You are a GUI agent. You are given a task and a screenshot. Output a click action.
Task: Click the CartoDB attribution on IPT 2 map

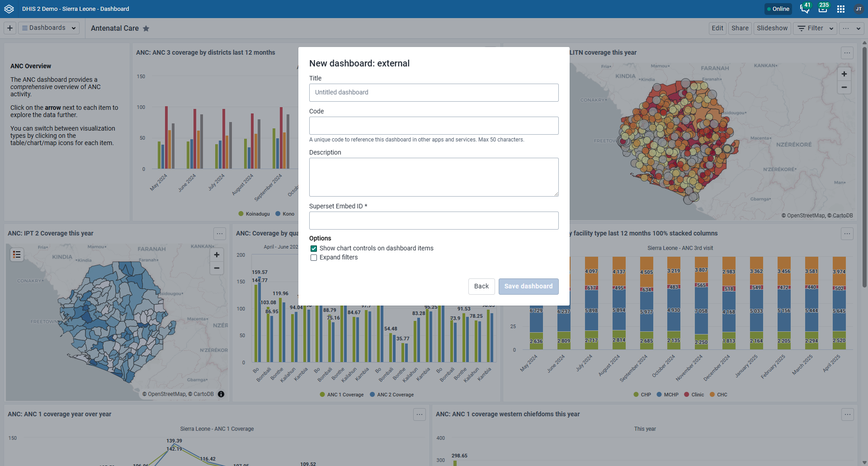point(204,394)
